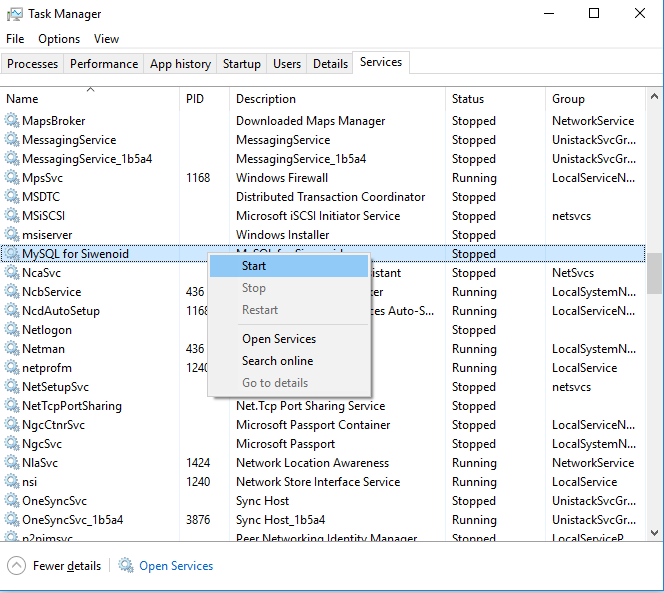664x593 pixels.
Task: Collapse view with Fewer details chevron
Action: point(16,566)
